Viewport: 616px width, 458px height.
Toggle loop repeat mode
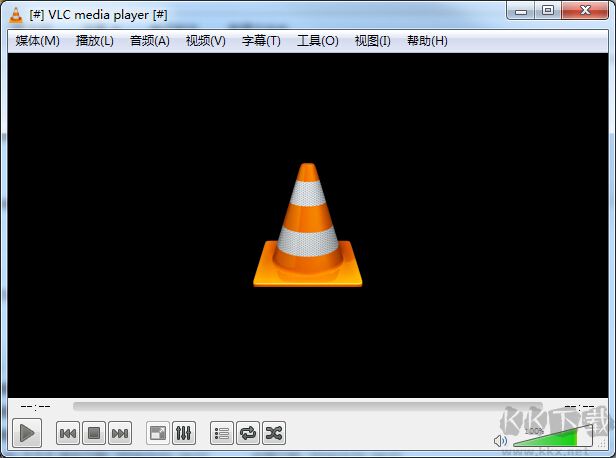(248, 433)
